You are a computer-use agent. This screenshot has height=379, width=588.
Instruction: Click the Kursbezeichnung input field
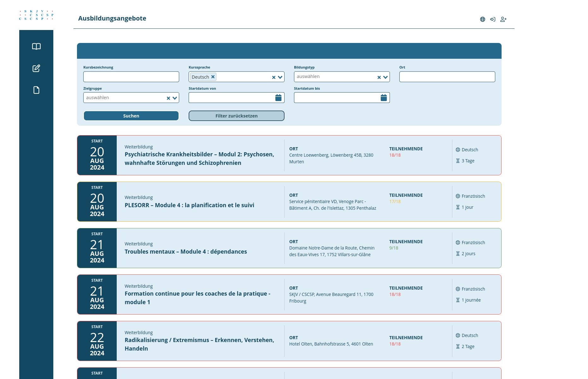[131, 77]
